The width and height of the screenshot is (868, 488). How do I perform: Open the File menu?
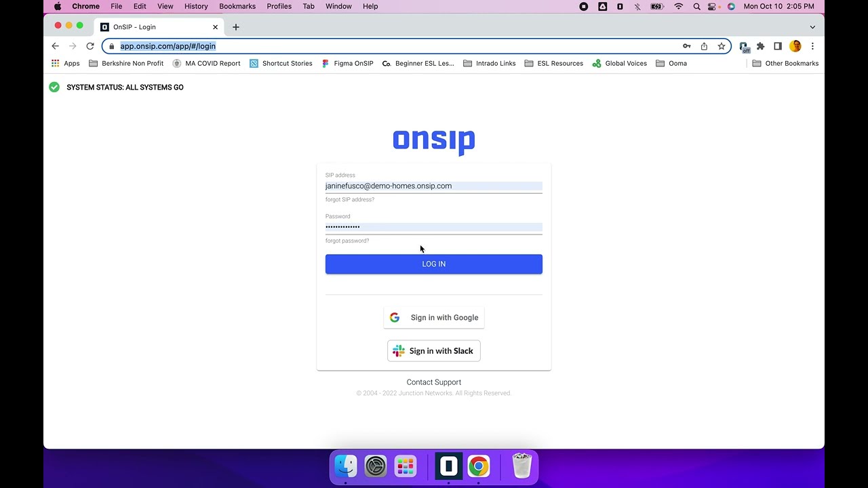117,6
